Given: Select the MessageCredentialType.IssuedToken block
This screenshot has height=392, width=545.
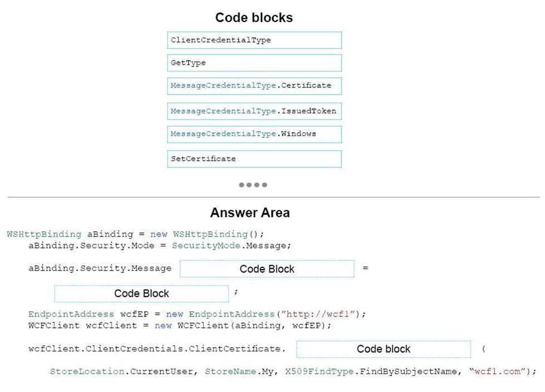Looking at the screenshot, I should 254,111.
